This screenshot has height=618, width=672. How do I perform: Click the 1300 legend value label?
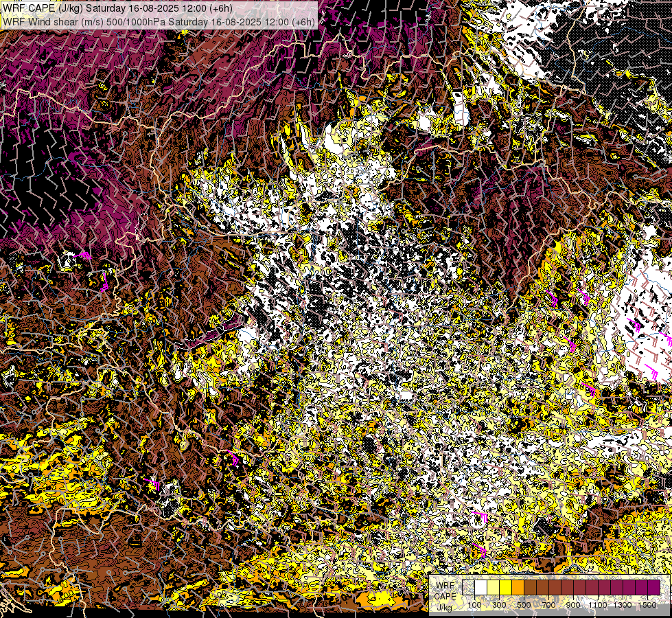coord(623,605)
